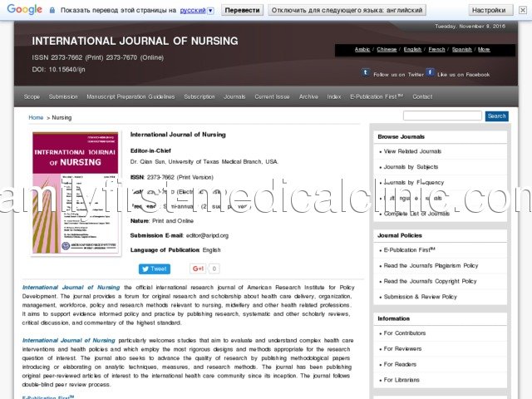Image resolution: width=532 pixels, height=399 pixels.
Task: Open Read the Journal's Plagiarism Policy
Action: [431, 266]
